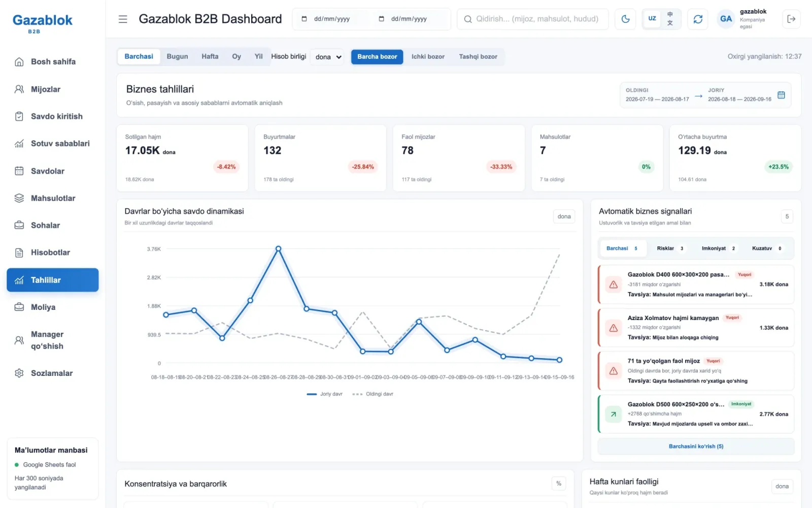Image resolution: width=812 pixels, height=508 pixels.
Task: Click the Gazablok B2B logo
Action: pos(42,23)
